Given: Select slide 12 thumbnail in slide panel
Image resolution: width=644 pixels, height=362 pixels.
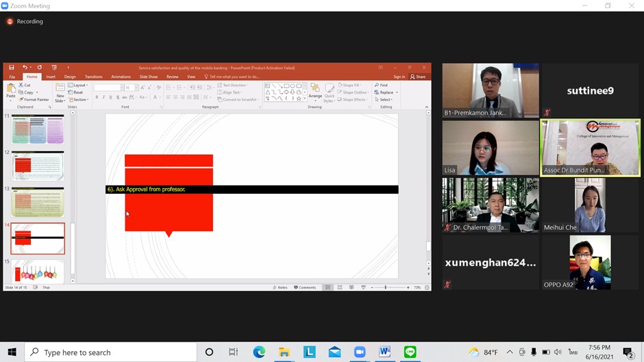Looking at the screenshot, I should (x=38, y=166).
